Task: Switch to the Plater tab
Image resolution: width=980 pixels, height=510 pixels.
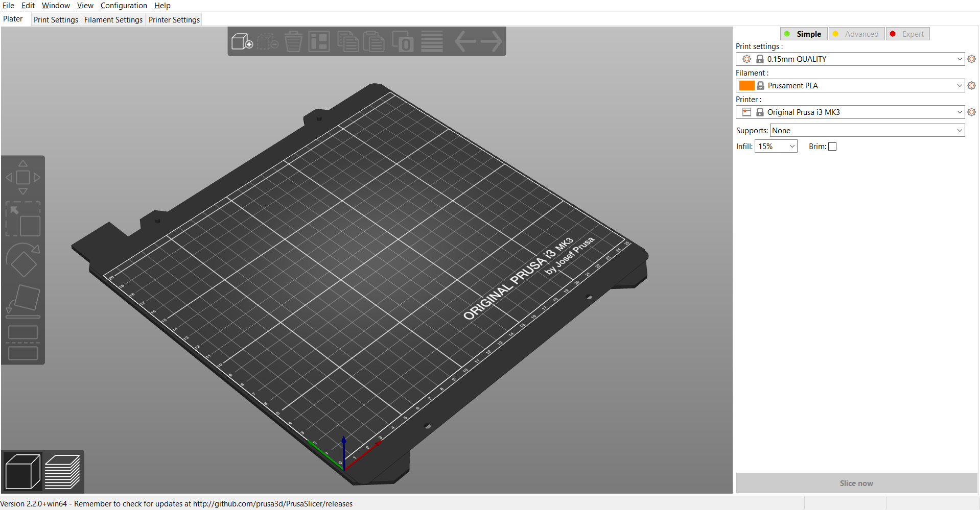Action: click(x=13, y=19)
